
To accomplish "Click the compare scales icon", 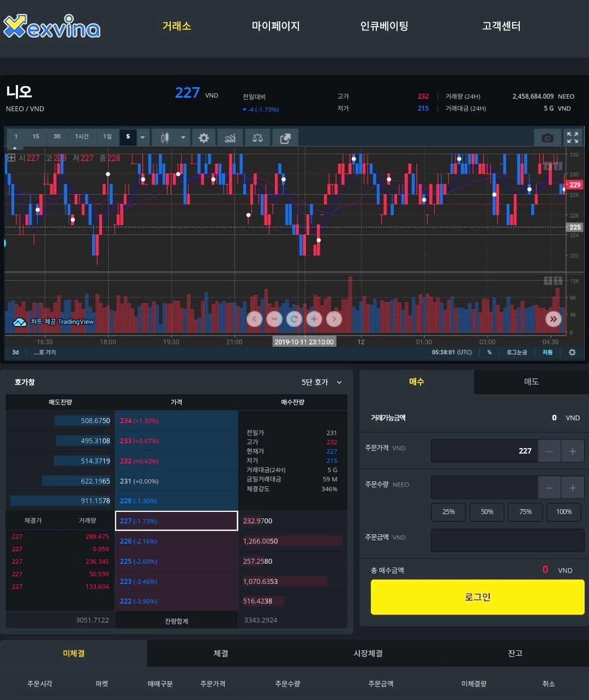I will (257, 137).
